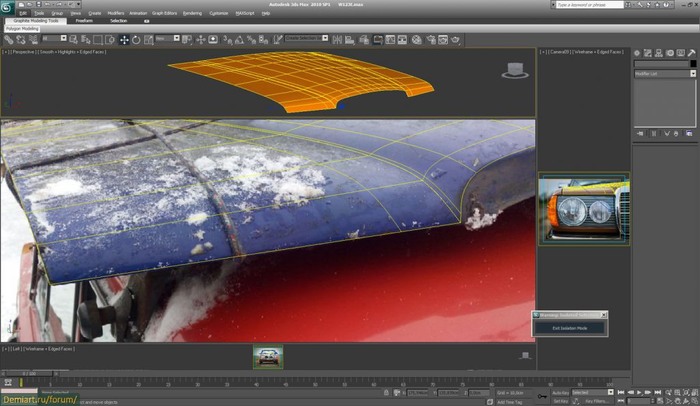Click the Key Filters button
The height and width of the screenshot is (406, 700).
[x=595, y=401]
